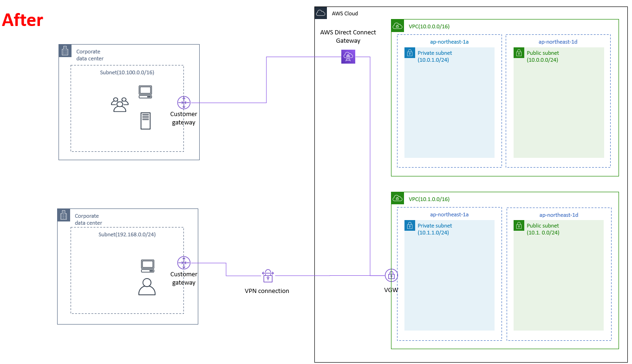Click the red 'After' title
The image size is (632, 364).
(x=23, y=20)
